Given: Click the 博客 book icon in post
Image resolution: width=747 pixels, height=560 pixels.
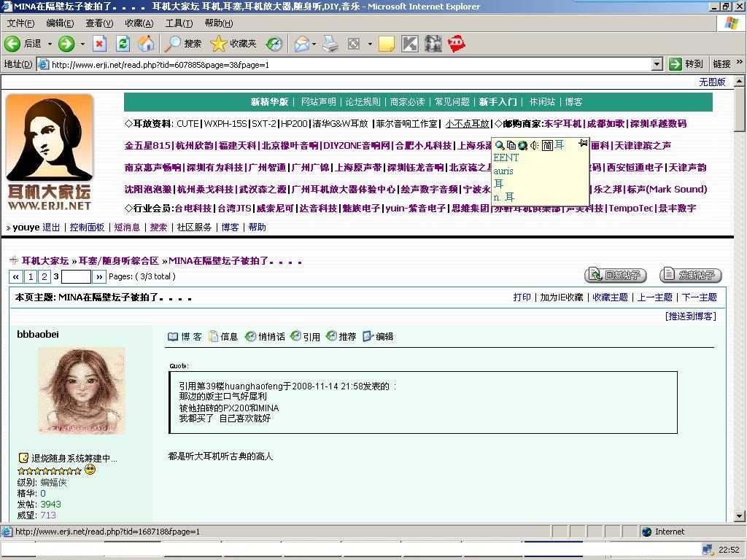Looking at the screenshot, I should (x=185, y=337).
